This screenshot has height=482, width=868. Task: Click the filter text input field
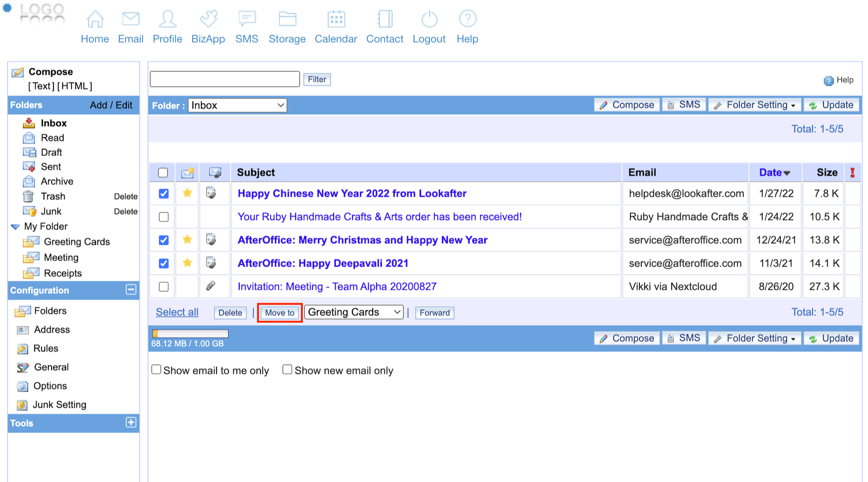tap(225, 79)
